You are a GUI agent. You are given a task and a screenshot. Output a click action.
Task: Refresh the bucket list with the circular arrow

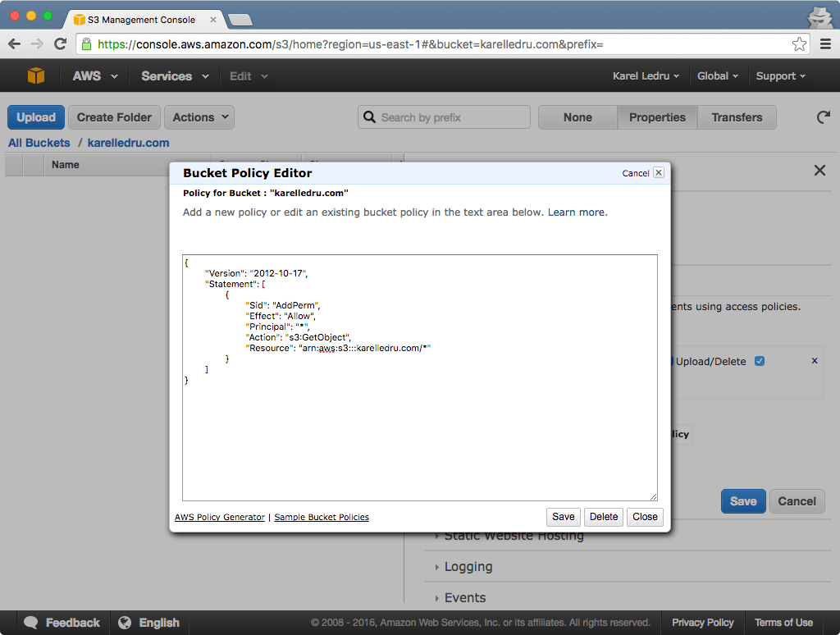(823, 116)
